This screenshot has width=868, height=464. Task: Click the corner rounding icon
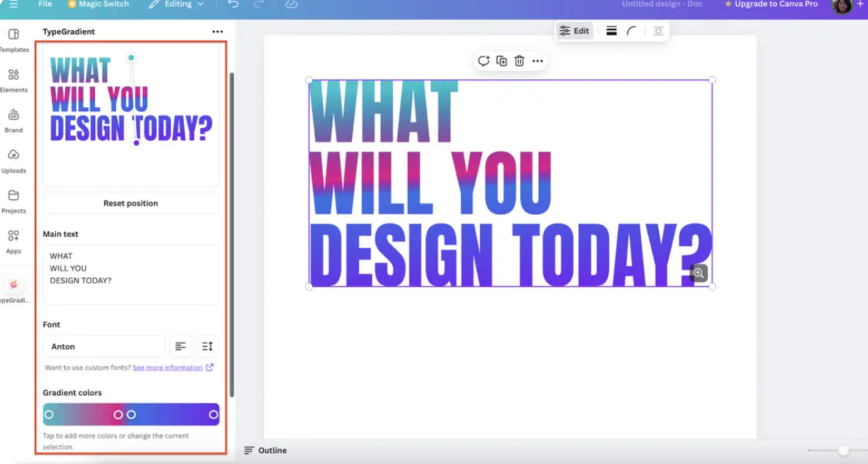click(632, 31)
